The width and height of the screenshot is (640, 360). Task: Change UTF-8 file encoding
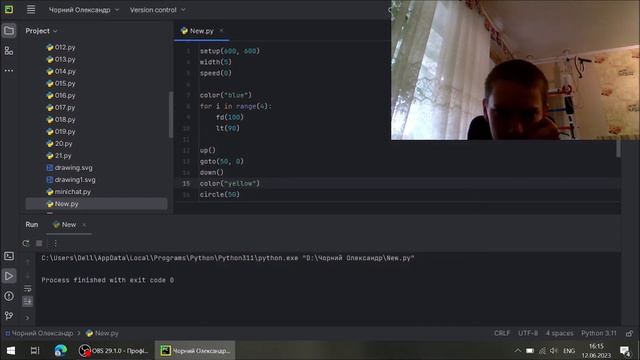pyautogui.click(x=528, y=333)
